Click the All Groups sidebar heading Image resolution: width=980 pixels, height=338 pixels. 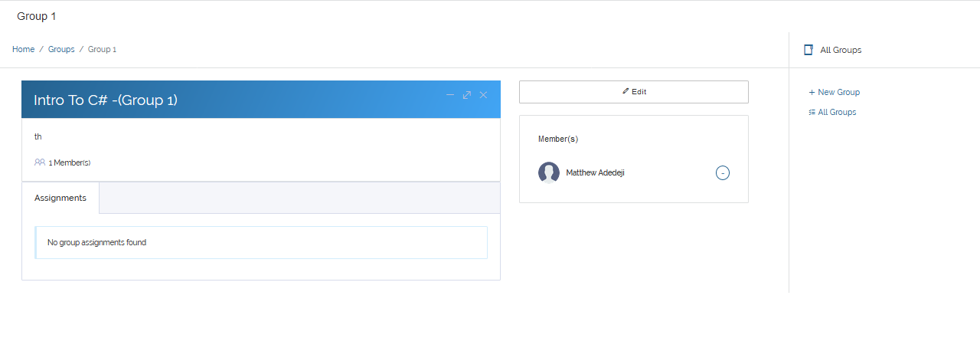pyautogui.click(x=841, y=50)
